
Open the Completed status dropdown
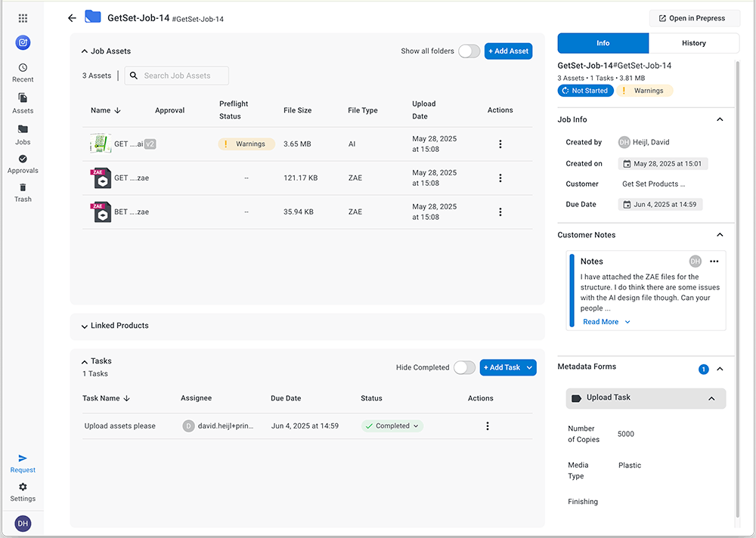point(392,426)
